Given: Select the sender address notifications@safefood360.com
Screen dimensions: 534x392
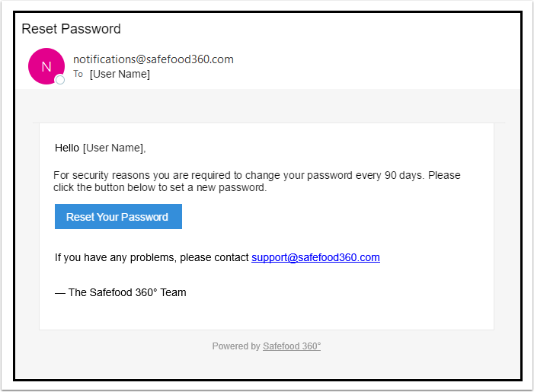Looking at the screenshot, I should (x=153, y=59).
